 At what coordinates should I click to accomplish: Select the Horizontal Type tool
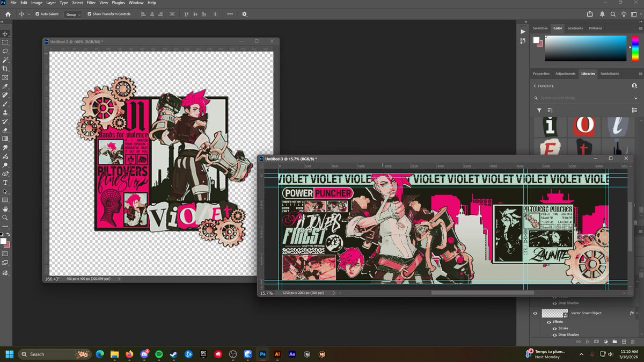click(x=5, y=183)
